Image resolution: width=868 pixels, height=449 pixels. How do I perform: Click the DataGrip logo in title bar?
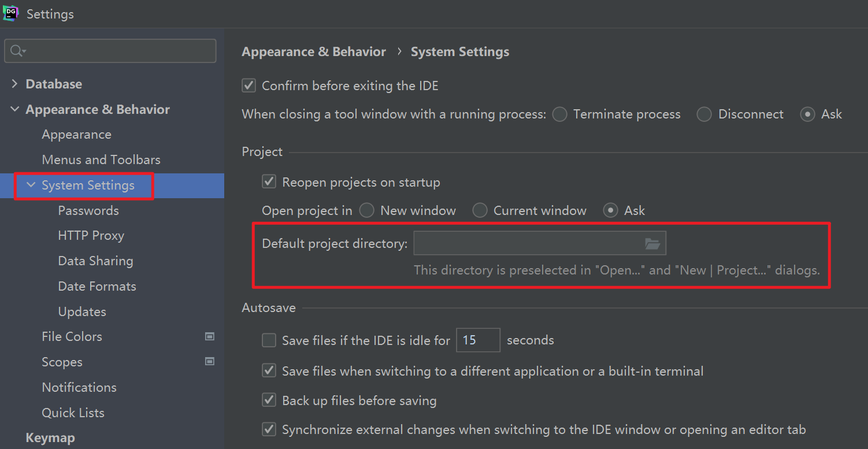pos(10,13)
